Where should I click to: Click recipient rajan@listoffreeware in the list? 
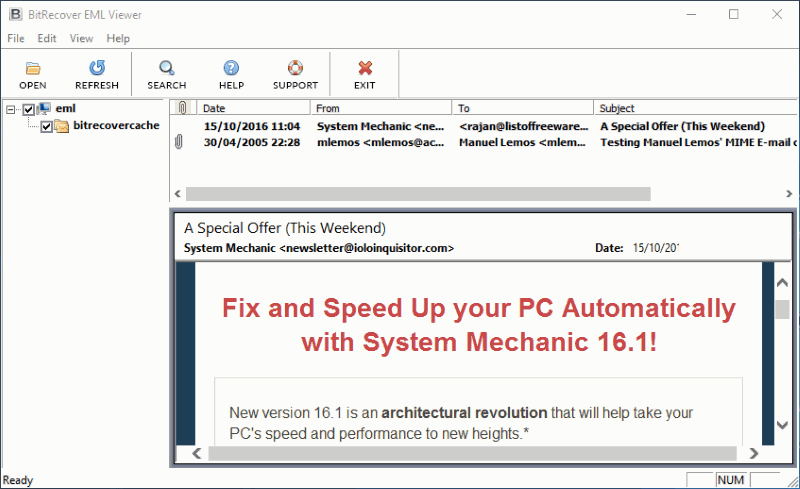[523, 126]
